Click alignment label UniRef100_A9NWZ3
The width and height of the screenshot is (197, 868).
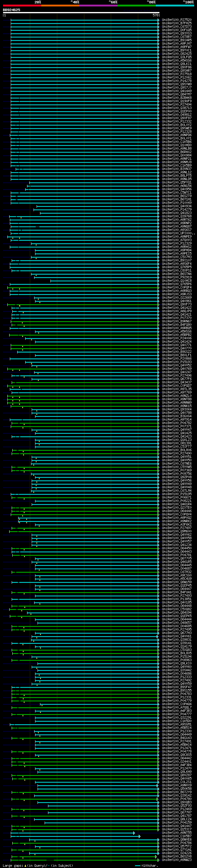(x=177, y=860)
